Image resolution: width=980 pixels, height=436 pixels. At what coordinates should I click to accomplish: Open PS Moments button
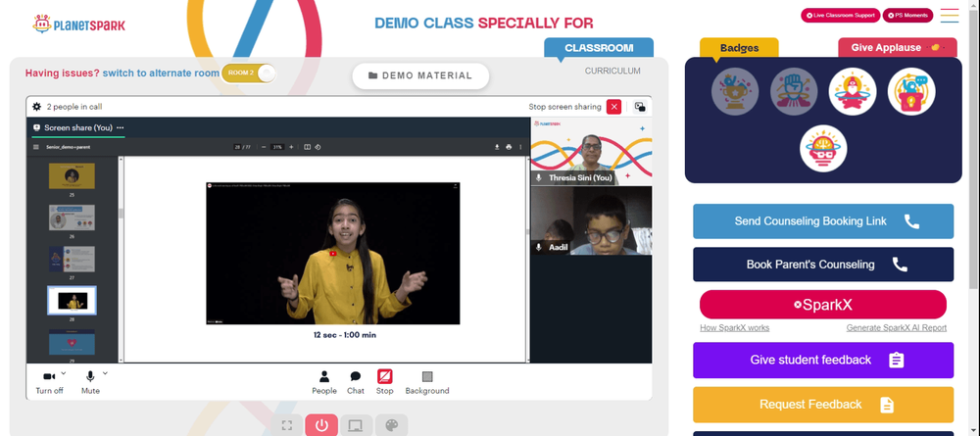907,15
